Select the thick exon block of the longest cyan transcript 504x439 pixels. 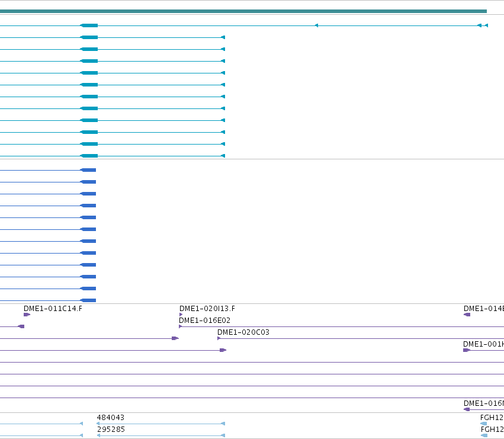click(x=89, y=25)
